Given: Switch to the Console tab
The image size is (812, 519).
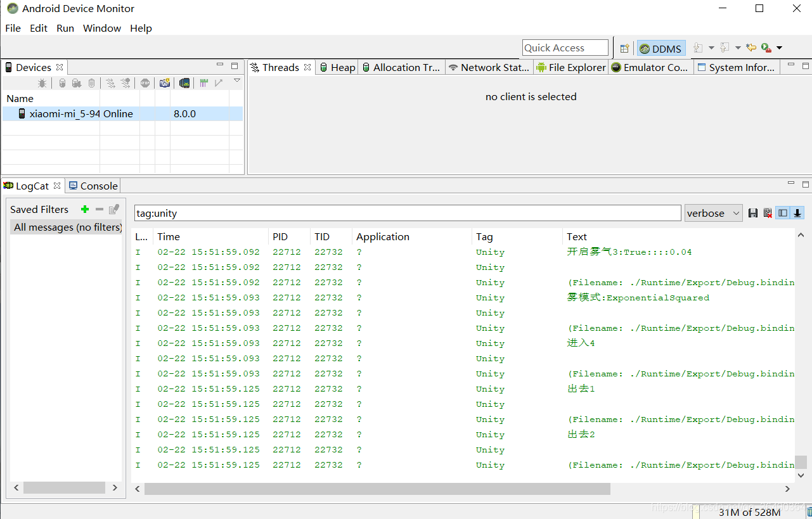Looking at the screenshot, I should click(93, 186).
